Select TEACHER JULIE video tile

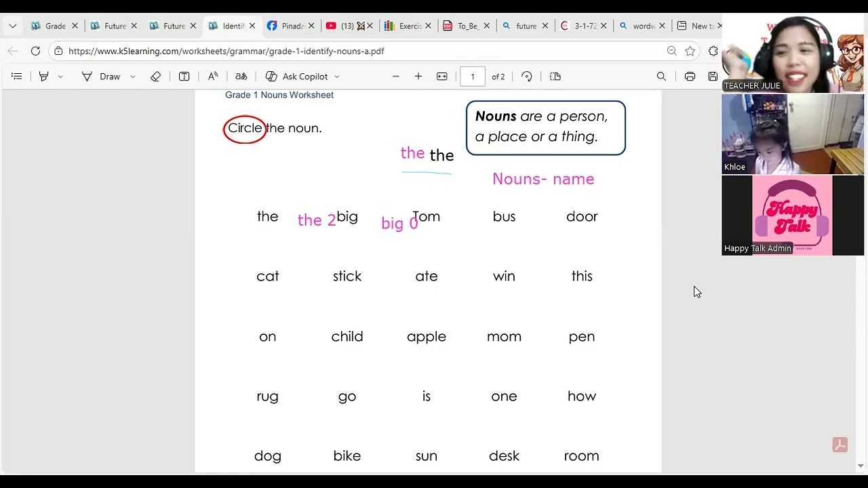point(793,53)
